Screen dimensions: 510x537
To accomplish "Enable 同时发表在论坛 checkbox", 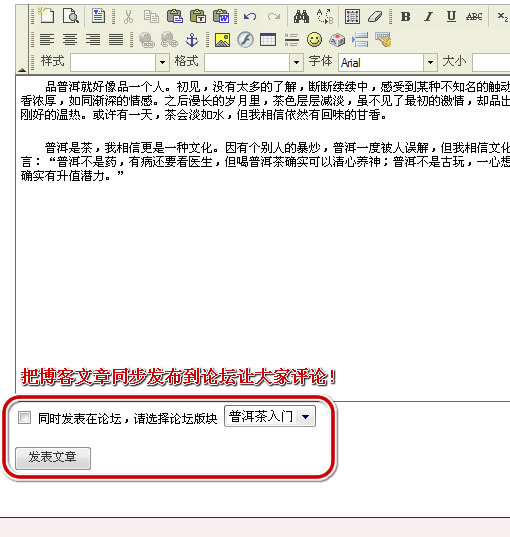I will tap(24, 417).
